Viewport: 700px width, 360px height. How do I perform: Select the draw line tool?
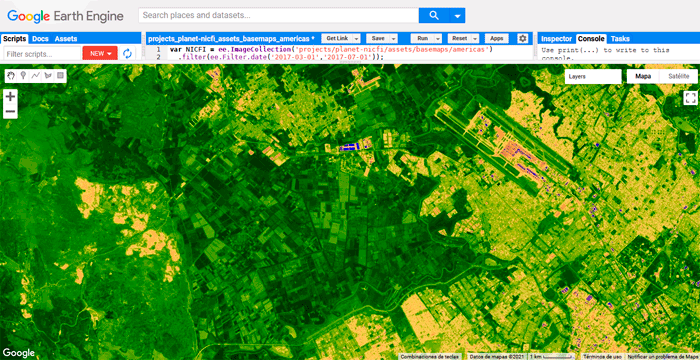[36, 76]
